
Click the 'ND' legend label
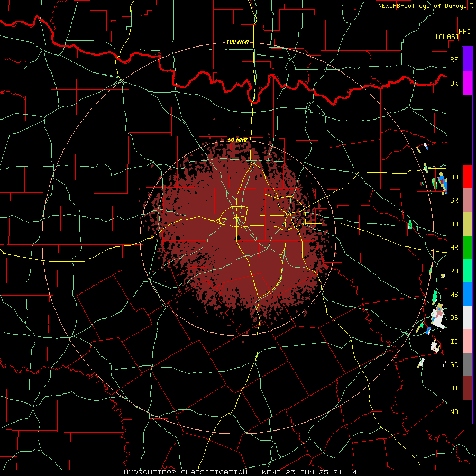coord(454,412)
